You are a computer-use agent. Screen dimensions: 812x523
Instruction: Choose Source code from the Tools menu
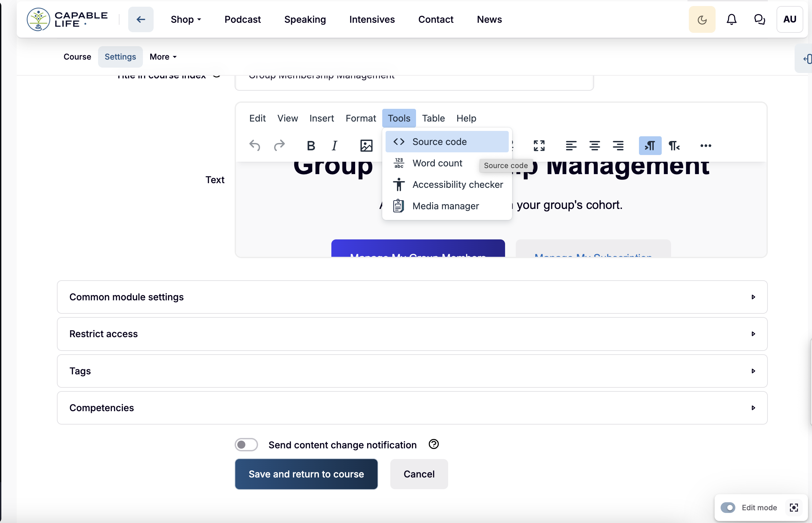click(x=439, y=142)
